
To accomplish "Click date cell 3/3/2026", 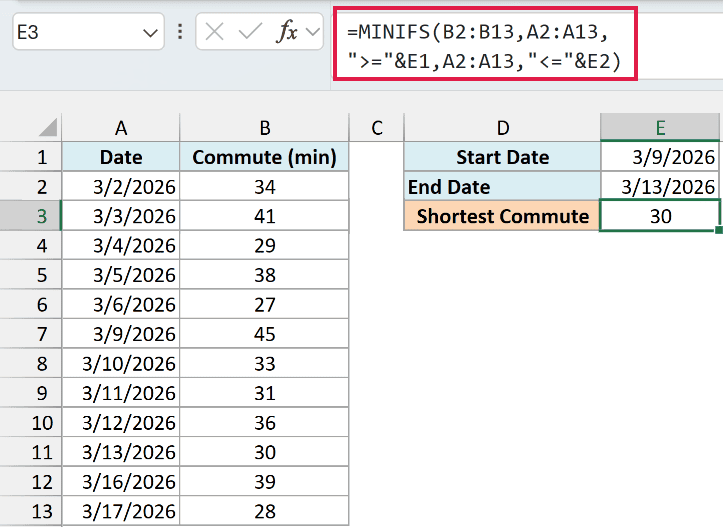I will 121,216.
